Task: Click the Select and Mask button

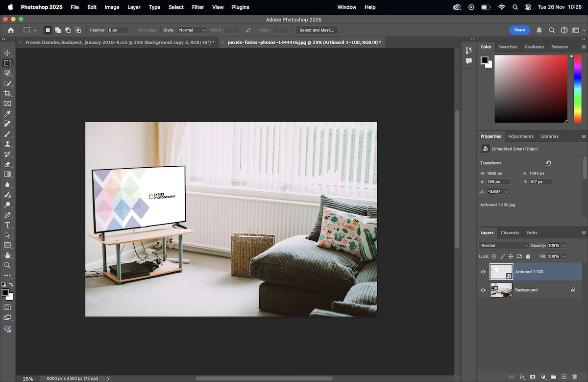Action: point(317,30)
